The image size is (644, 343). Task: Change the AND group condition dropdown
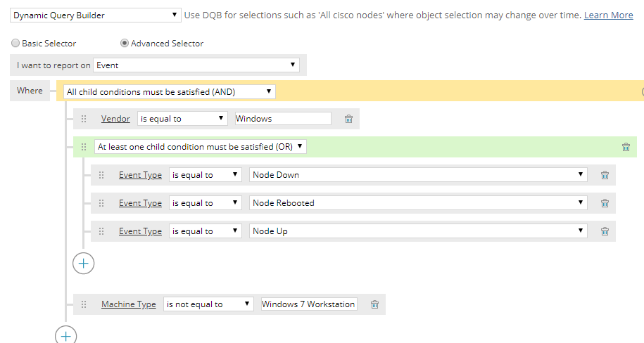pos(169,91)
